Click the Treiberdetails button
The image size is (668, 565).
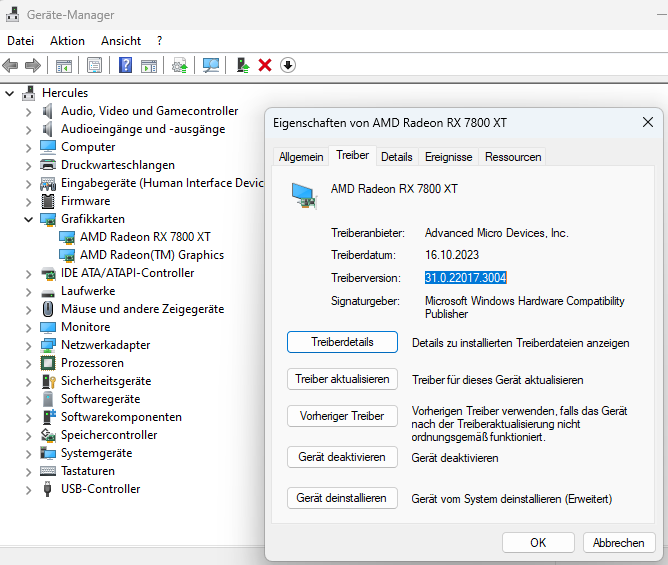pyautogui.click(x=342, y=342)
